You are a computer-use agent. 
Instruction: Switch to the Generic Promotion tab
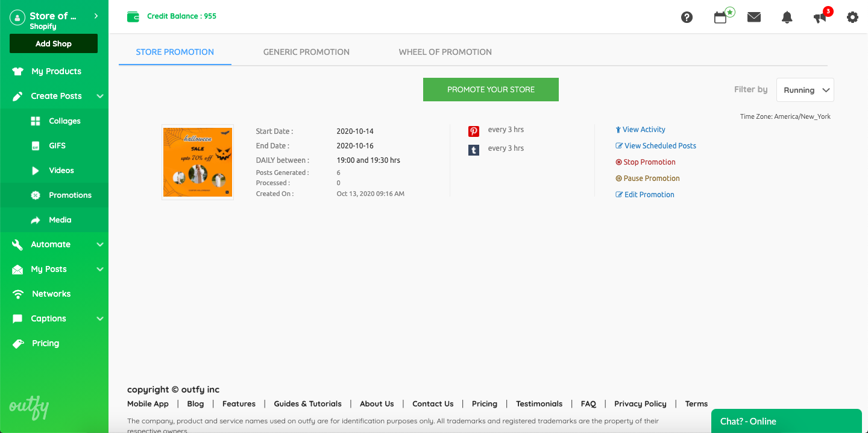(306, 52)
